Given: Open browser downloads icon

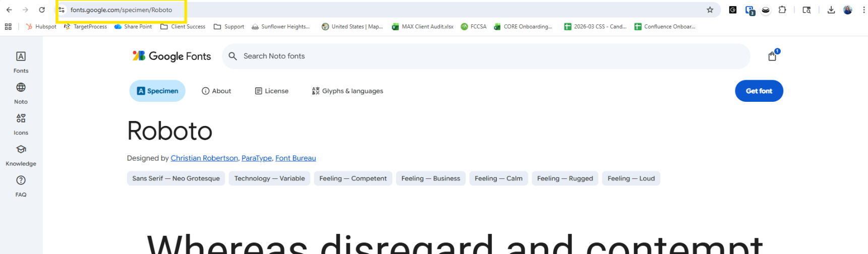Looking at the screenshot, I should tap(831, 10).
